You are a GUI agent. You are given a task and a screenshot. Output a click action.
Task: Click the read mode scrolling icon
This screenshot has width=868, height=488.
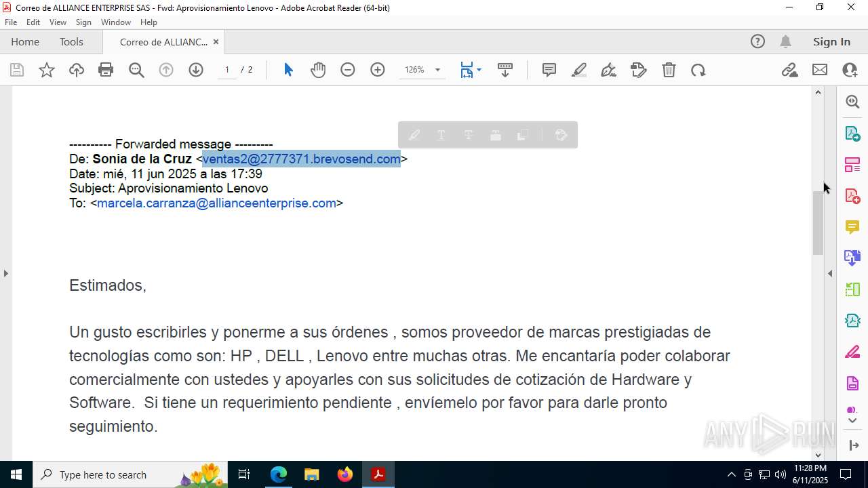pos(505,70)
